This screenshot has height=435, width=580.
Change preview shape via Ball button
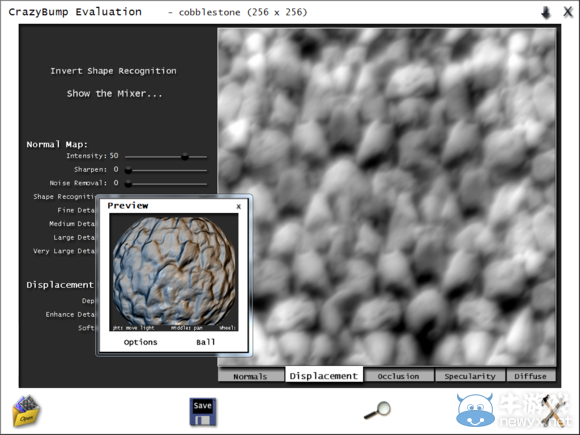coord(206,342)
